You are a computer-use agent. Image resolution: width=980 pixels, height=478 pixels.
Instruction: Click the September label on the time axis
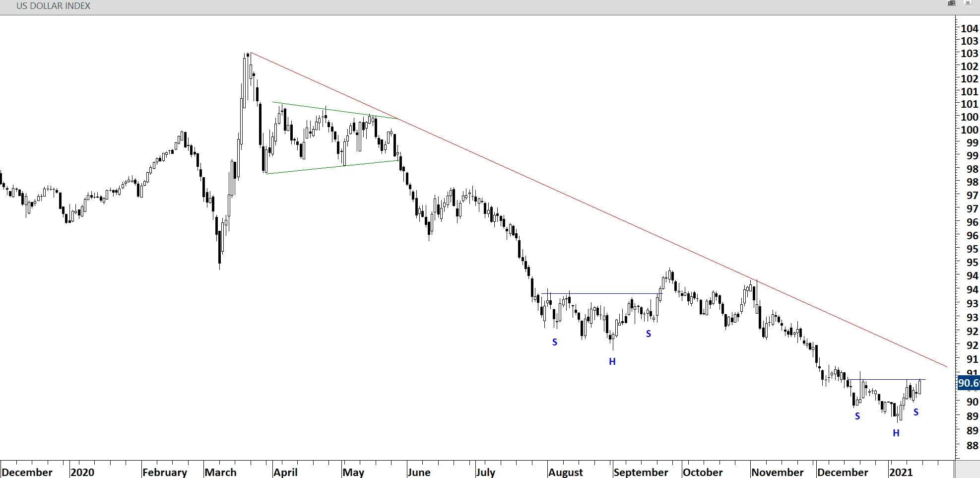click(x=641, y=472)
